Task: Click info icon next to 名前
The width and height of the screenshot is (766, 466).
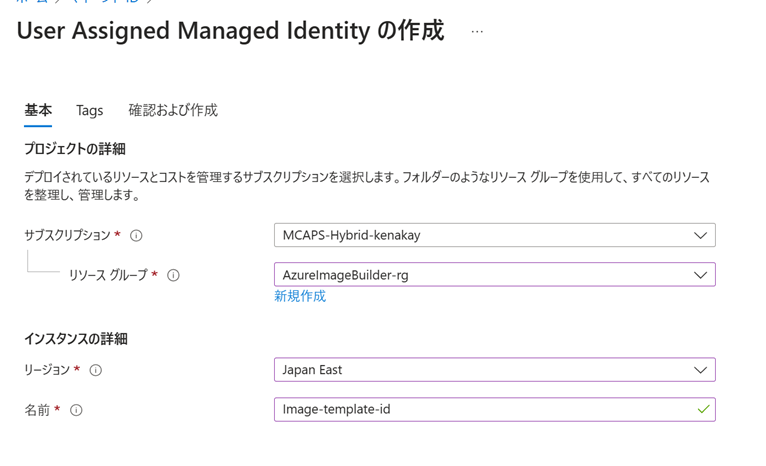Action: [76, 410]
